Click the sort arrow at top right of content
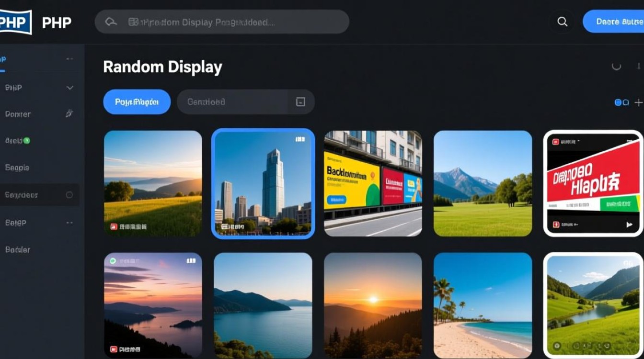Screen dimensions: 644x359 coord(638,66)
